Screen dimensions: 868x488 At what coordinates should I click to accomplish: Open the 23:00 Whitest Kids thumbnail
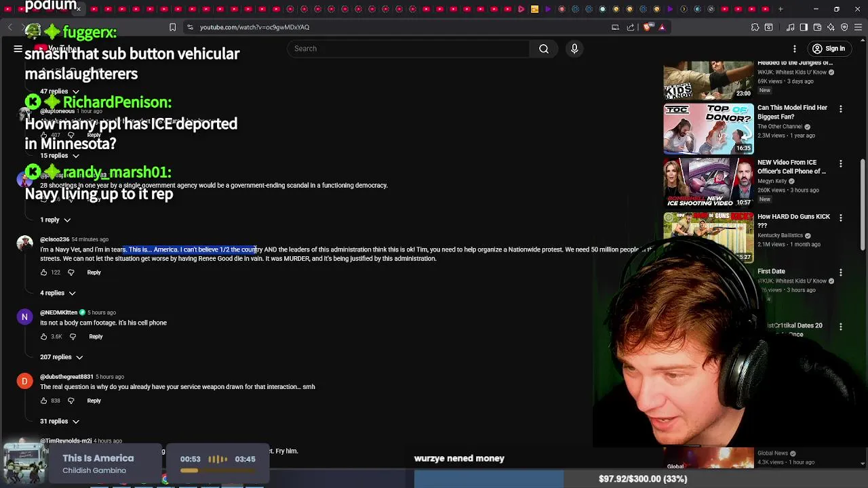click(708, 80)
